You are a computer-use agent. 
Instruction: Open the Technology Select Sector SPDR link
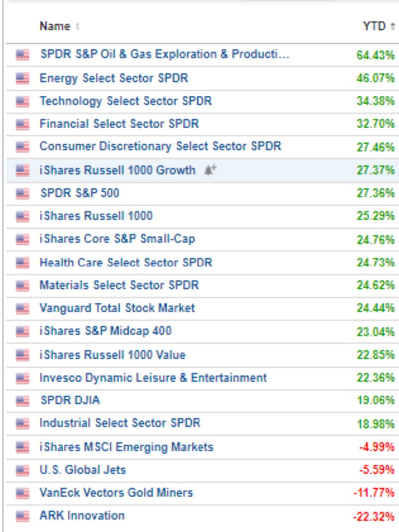[126, 101]
